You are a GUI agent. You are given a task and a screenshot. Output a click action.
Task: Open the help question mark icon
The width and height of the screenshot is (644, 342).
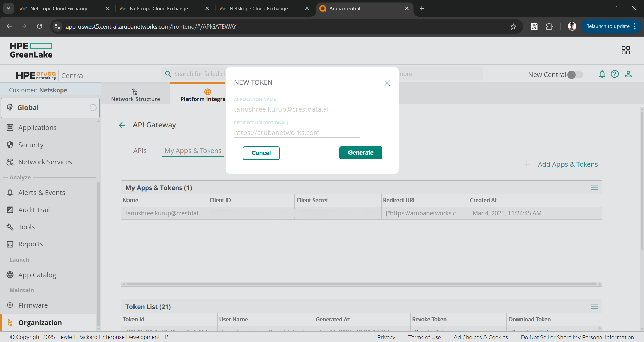(615, 74)
